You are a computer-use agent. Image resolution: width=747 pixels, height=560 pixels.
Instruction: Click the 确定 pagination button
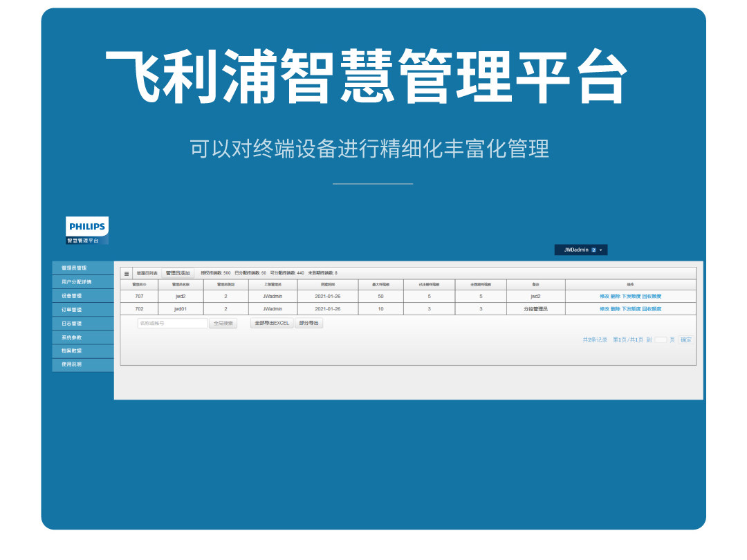pyautogui.click(x=685, y=340)
